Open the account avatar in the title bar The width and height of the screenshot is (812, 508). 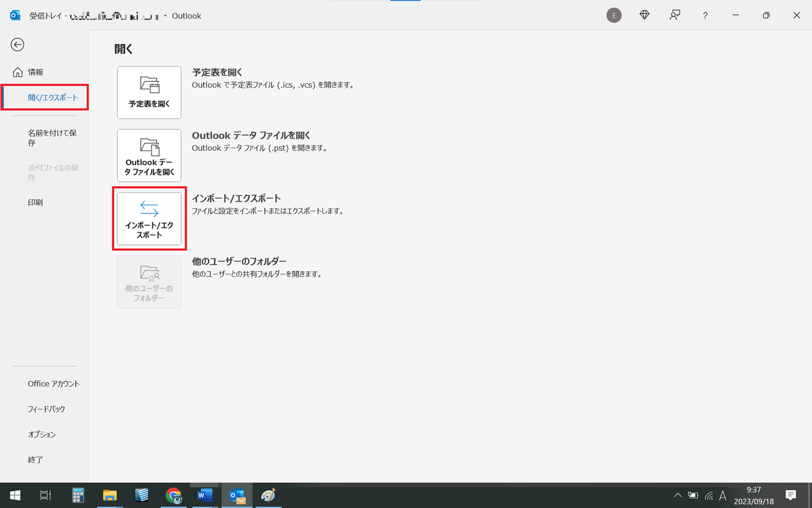pos(614,16)
